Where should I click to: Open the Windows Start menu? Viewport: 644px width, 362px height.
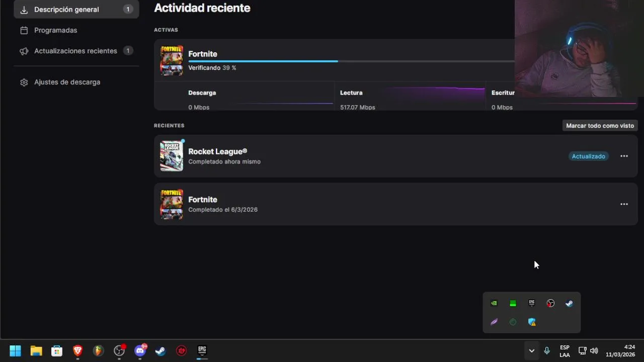15,351
